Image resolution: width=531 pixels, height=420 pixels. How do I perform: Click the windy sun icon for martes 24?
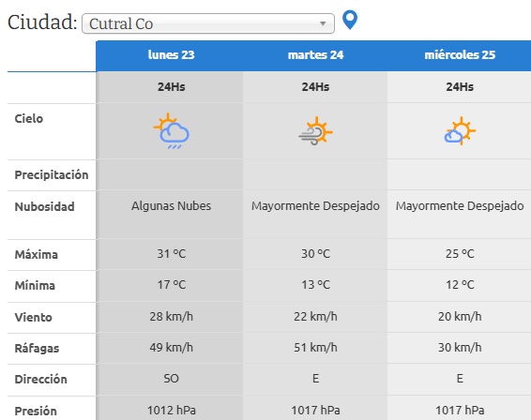(x=315, y=131)
